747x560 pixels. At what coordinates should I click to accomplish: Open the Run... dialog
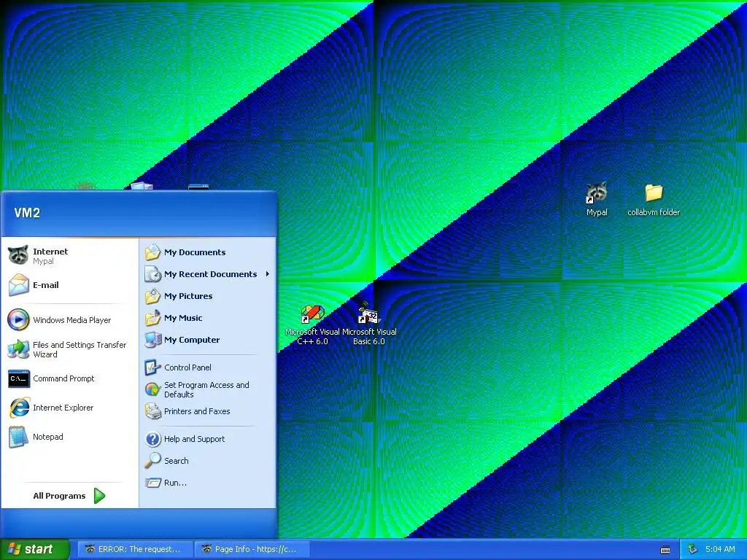point(208,483)
